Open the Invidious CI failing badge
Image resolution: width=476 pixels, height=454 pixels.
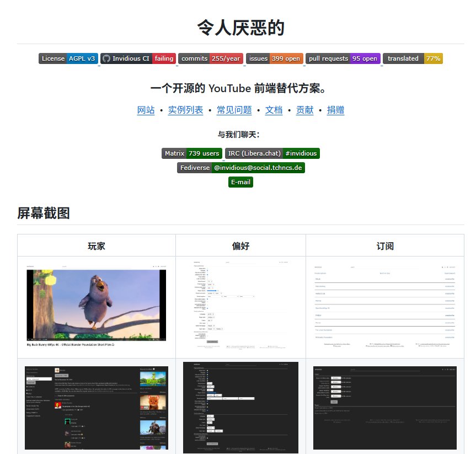click(138, 58)
